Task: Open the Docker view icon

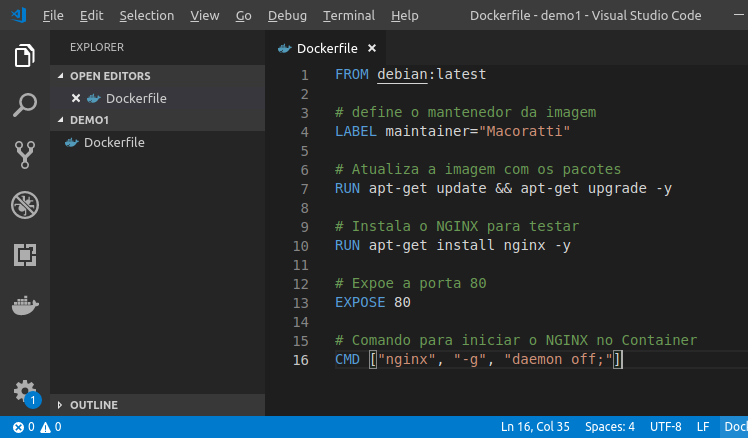Action: click(x=25, y=305)
